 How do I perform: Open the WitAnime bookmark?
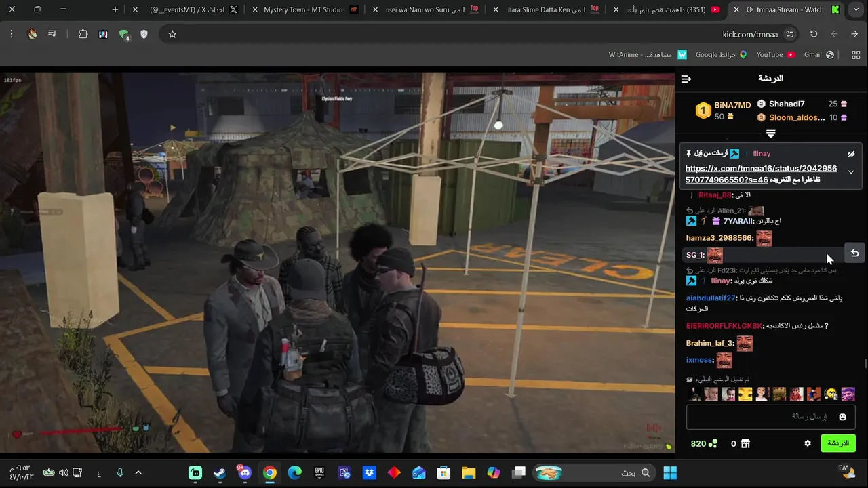point(648,54)
